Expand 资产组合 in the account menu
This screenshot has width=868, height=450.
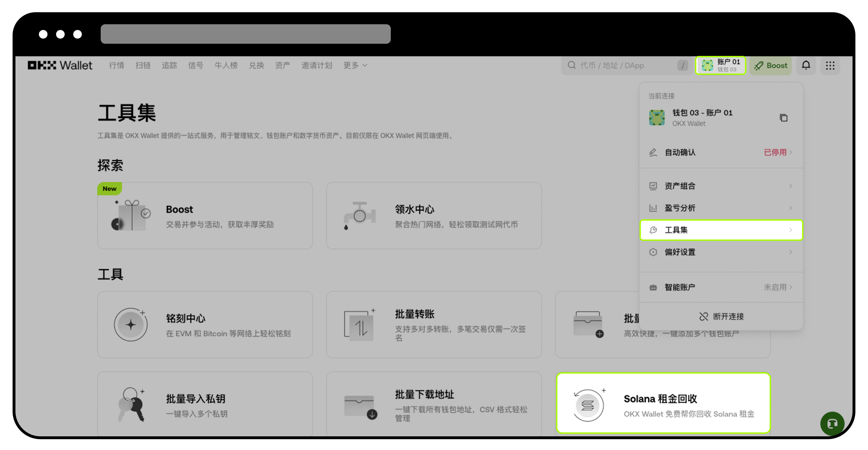pos(721,186)
